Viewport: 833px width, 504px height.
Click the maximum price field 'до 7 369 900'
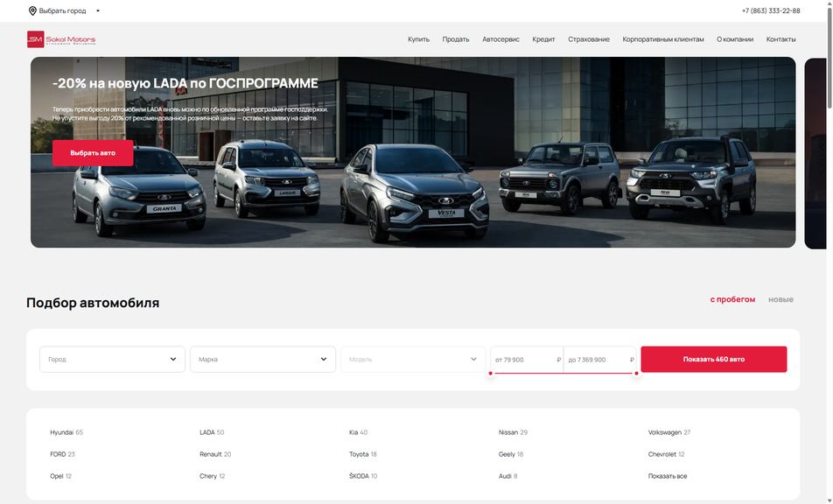pos(599,360)
